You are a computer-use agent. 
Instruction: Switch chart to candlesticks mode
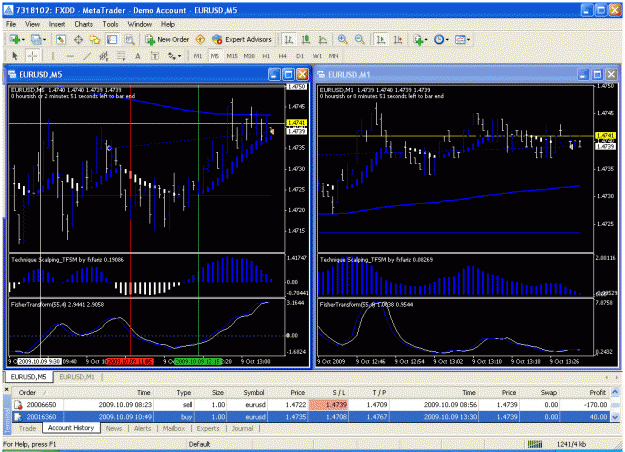306,39
